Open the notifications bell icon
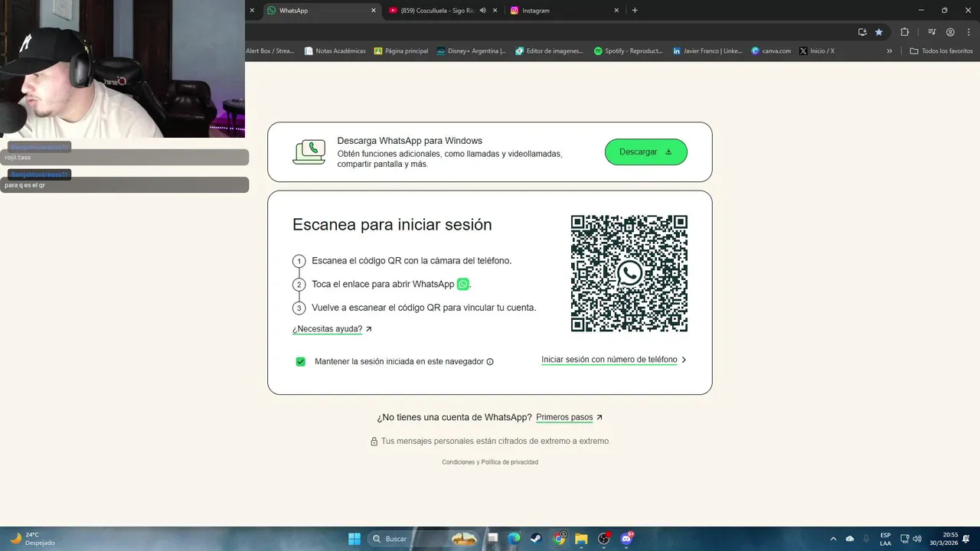Image resolution: width=980 pixels, height=551 pixels. coord(966,539)
